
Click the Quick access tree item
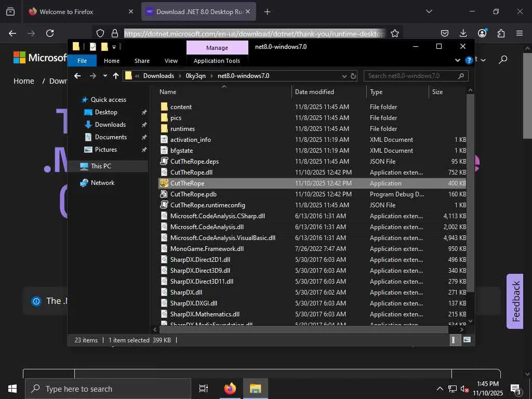click(x=108, y=100)
